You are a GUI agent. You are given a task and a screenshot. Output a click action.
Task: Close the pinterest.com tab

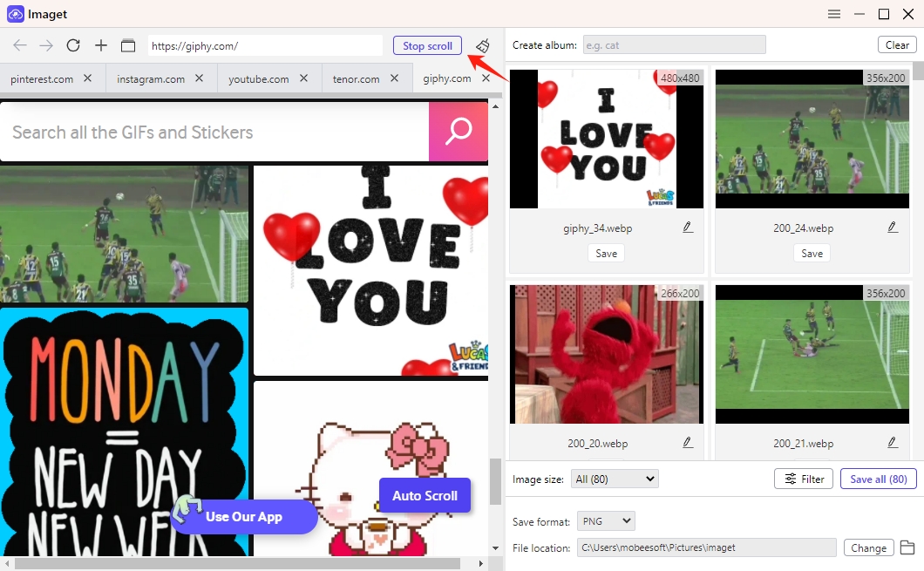pos(88,78)
